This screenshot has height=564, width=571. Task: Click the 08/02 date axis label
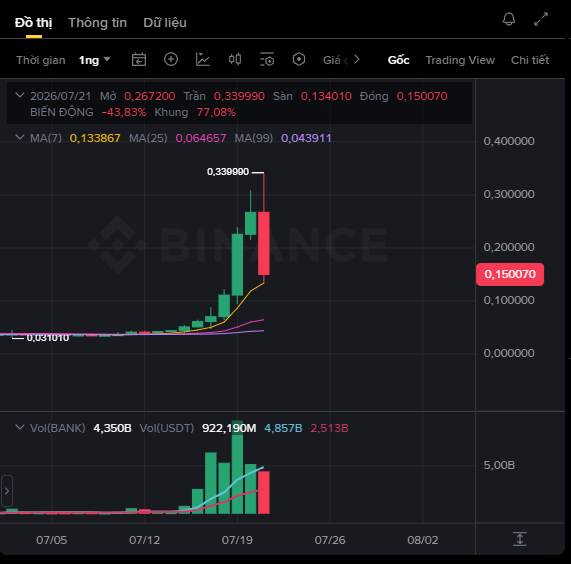(423, 540)
